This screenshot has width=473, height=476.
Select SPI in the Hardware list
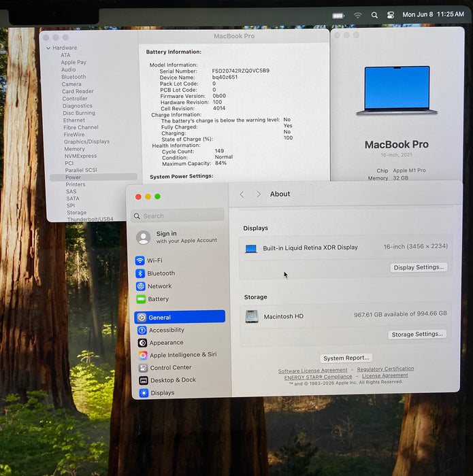71,205
